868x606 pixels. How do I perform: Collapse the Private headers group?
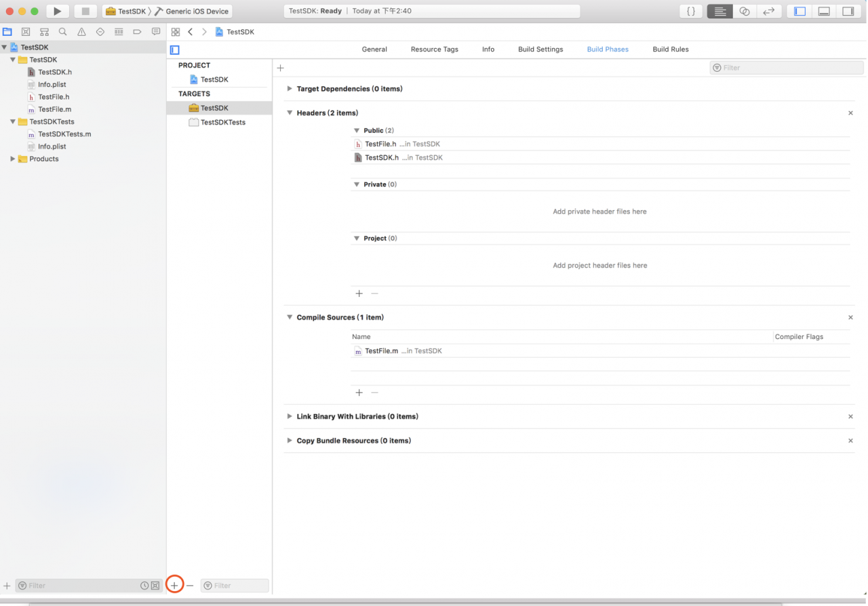pos(357,184)
